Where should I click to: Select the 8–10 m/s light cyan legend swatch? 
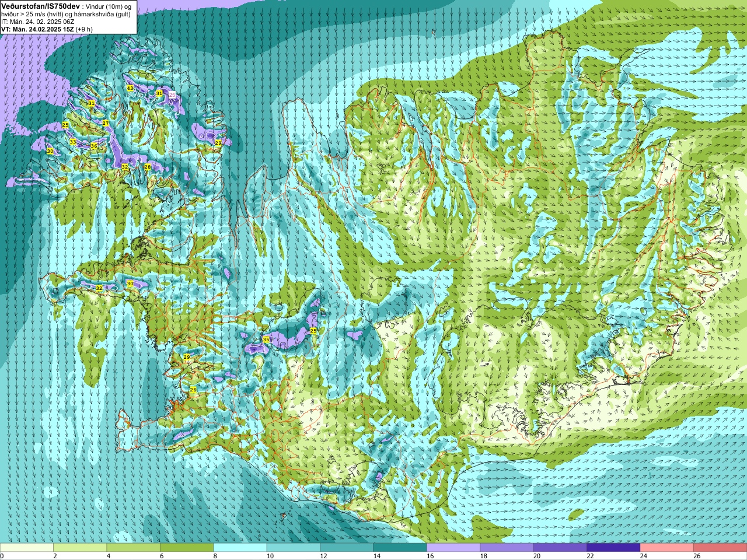(x=240, y=547)
